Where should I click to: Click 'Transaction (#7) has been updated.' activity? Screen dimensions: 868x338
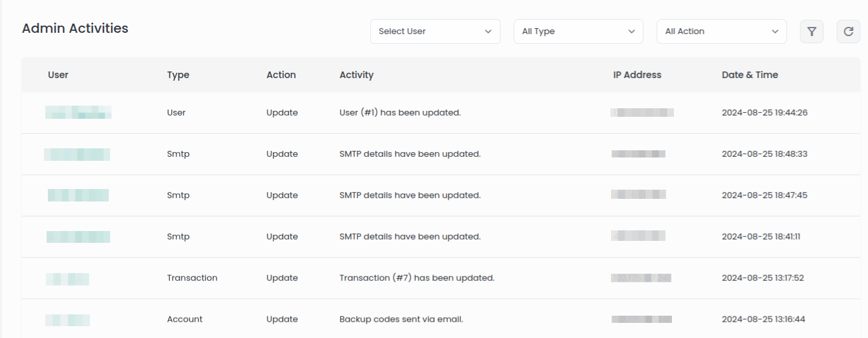(x=417, y=278)
